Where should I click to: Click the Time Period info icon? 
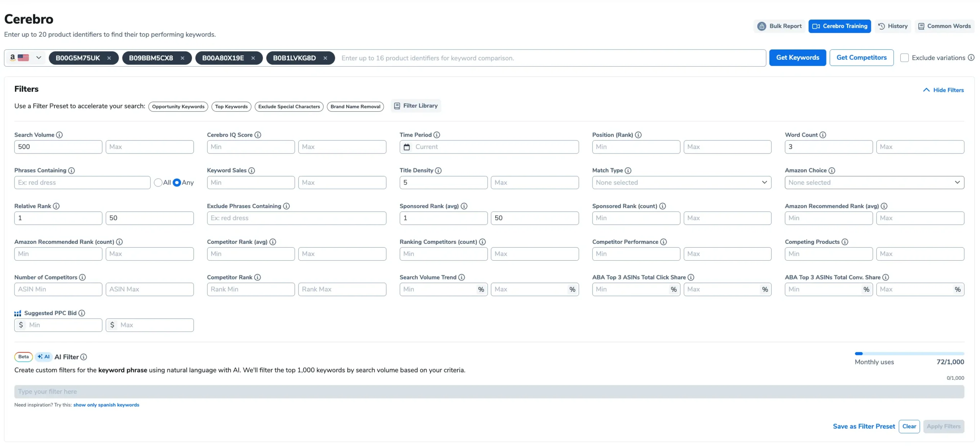tap(436, 135)
